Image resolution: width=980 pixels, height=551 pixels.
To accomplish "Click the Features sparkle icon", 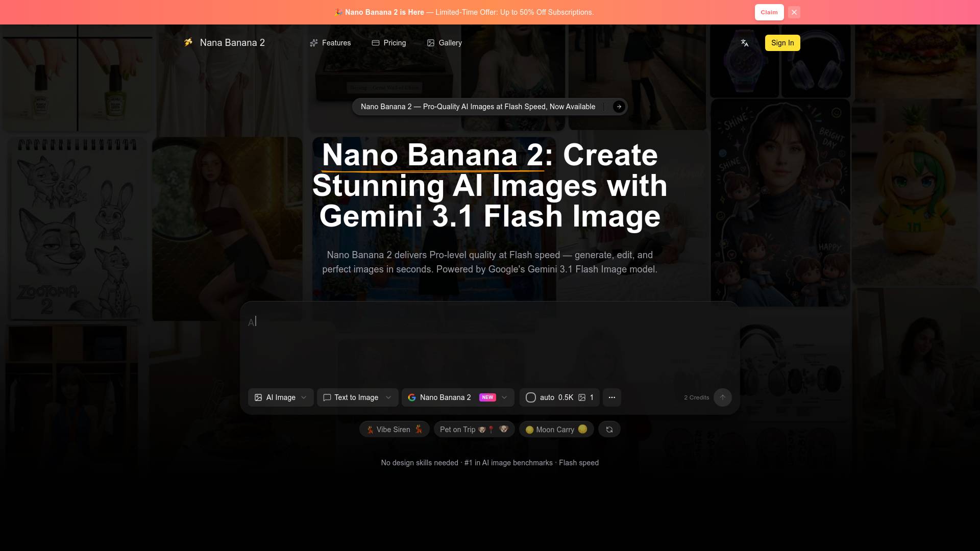I will 313,43.
